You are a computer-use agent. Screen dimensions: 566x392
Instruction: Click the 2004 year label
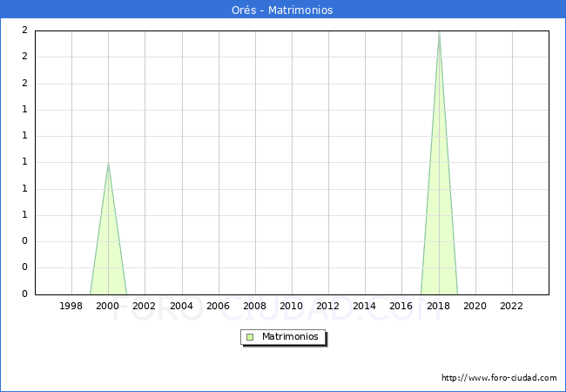tap(181, 306)
